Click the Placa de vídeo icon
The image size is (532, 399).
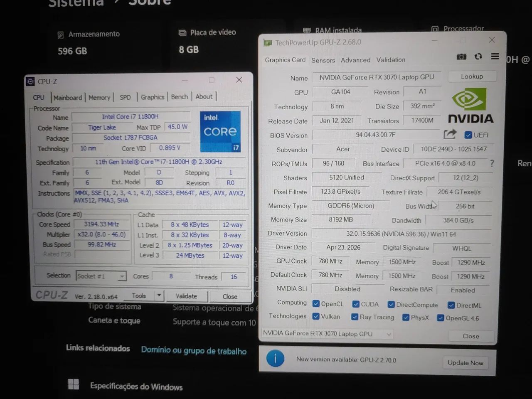point(182,33)
